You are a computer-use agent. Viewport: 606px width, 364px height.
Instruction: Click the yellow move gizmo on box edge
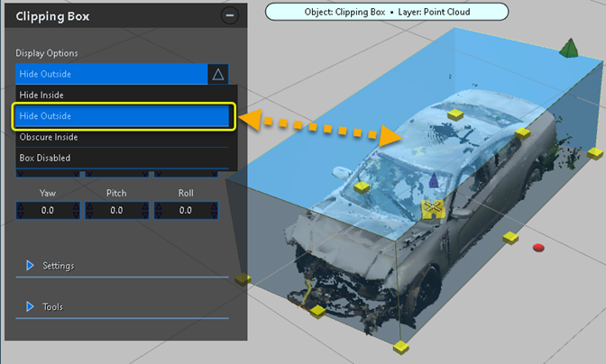433,209
